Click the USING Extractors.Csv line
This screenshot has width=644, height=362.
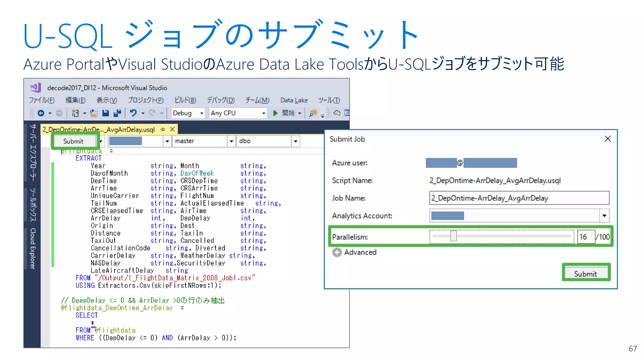click(148, 285)
